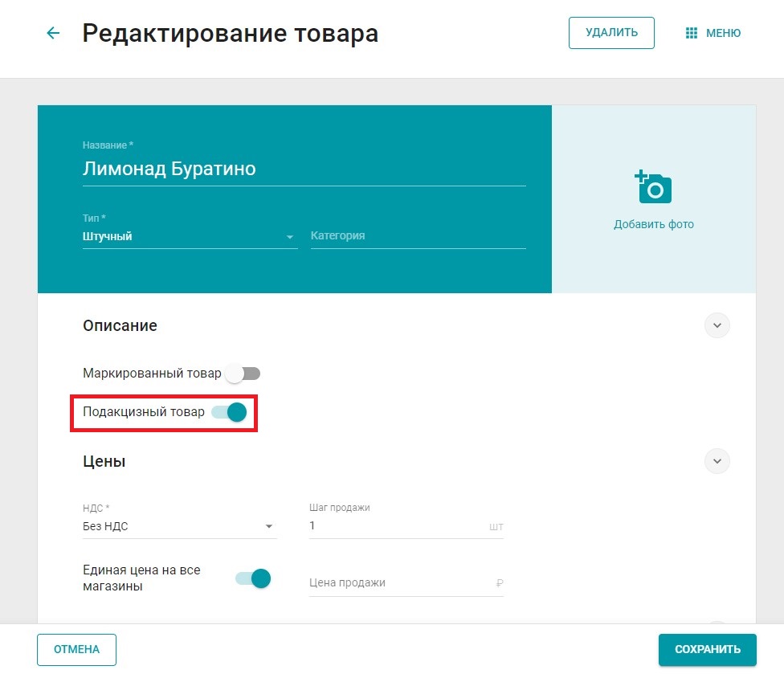Collapse the Цены section

(x=717, y=461)
